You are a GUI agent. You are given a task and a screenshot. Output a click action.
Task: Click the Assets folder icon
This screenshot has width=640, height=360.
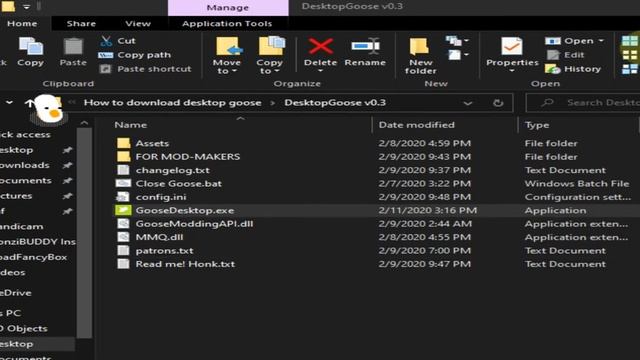(123, 143)
